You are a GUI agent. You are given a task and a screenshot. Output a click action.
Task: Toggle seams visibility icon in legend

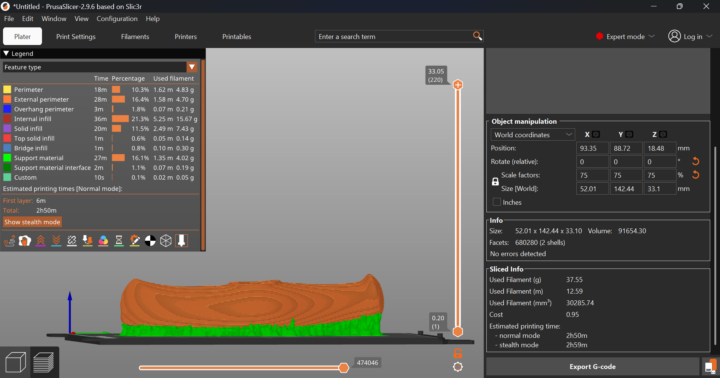point(72,241)
